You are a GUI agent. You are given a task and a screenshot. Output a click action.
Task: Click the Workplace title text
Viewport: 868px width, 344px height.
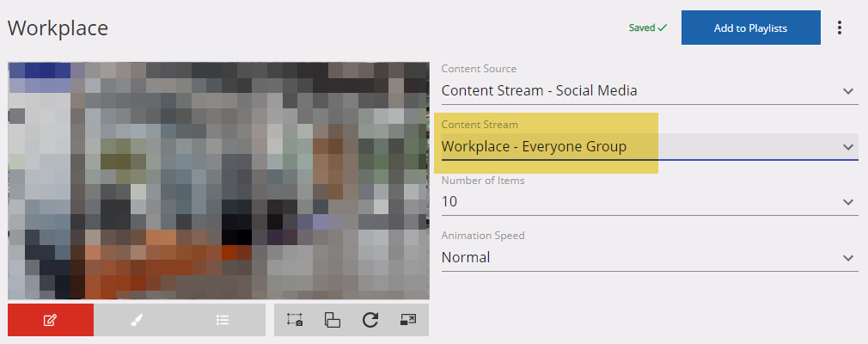(58, 28)
